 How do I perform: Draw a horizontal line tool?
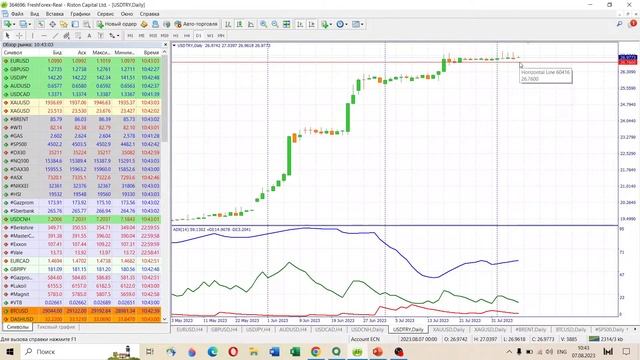(44, 36)
